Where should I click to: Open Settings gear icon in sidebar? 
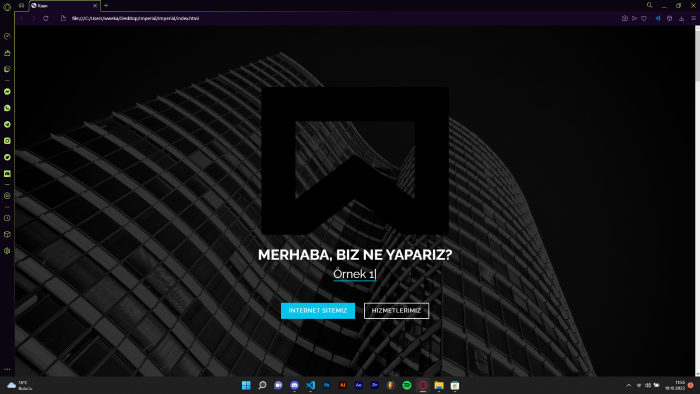tap(7, 251)
